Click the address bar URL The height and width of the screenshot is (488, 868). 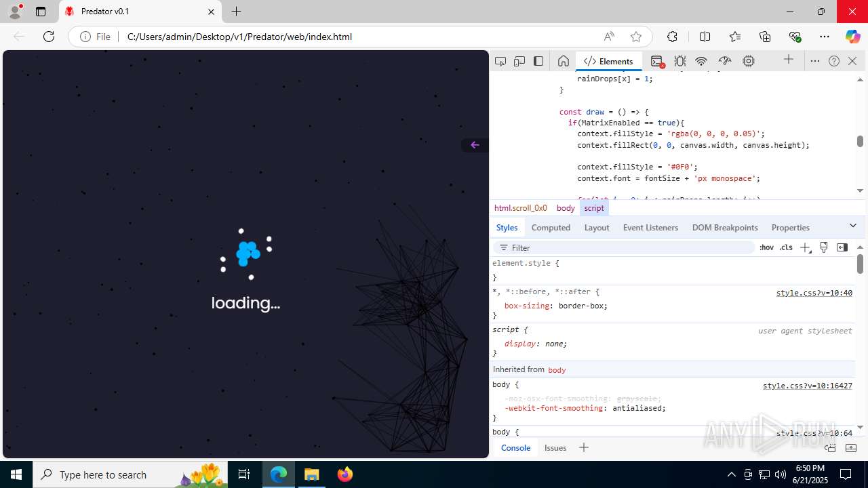(x=239, y=37)
